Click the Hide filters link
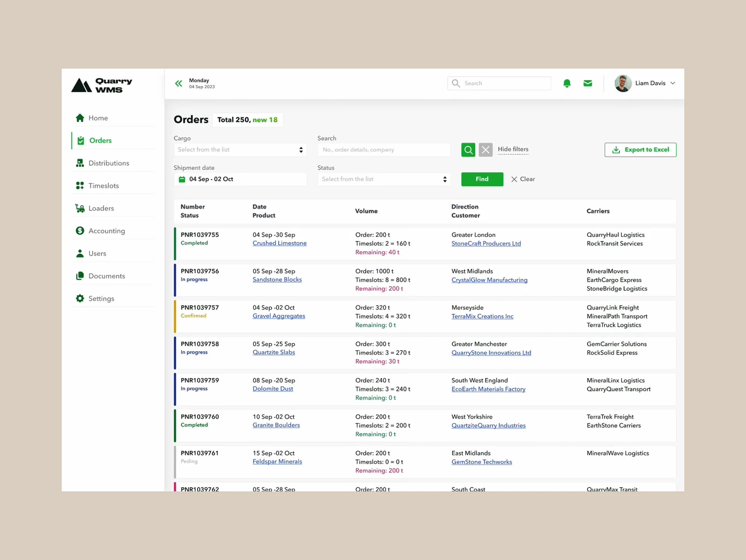This screenshot has height=560, width=746. 513,149
